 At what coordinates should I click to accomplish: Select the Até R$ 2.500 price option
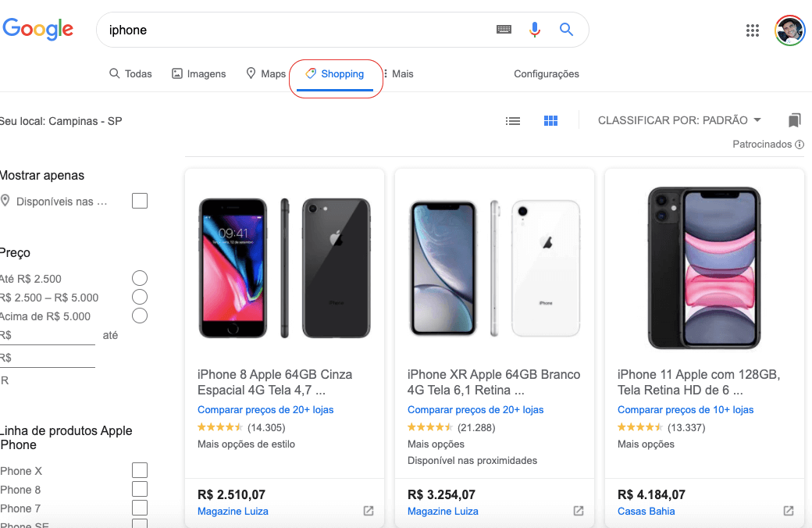(x=140, y=279)
